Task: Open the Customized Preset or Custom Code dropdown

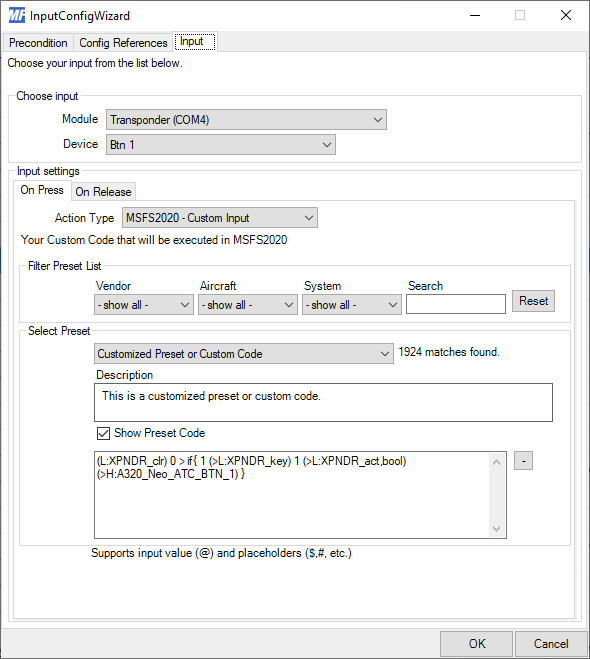Action: [x=244, y=354]
